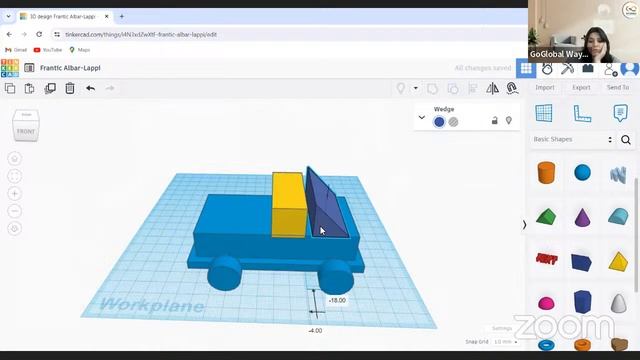Select the yellow box on the car
The height and width of the screenshot is (360, 640).
point(289,204)
